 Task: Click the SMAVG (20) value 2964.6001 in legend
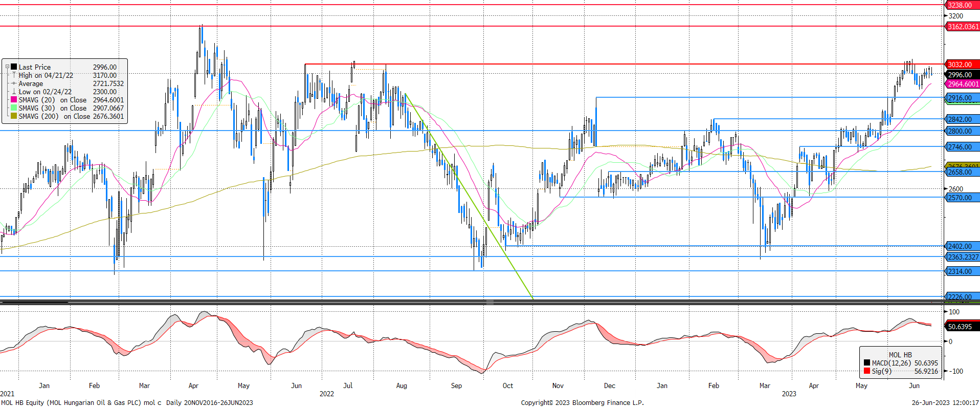[x=108, y=100]
